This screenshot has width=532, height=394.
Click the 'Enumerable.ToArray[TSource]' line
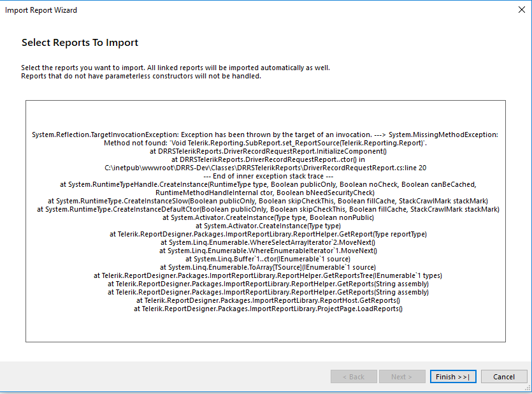coord(268,267)
